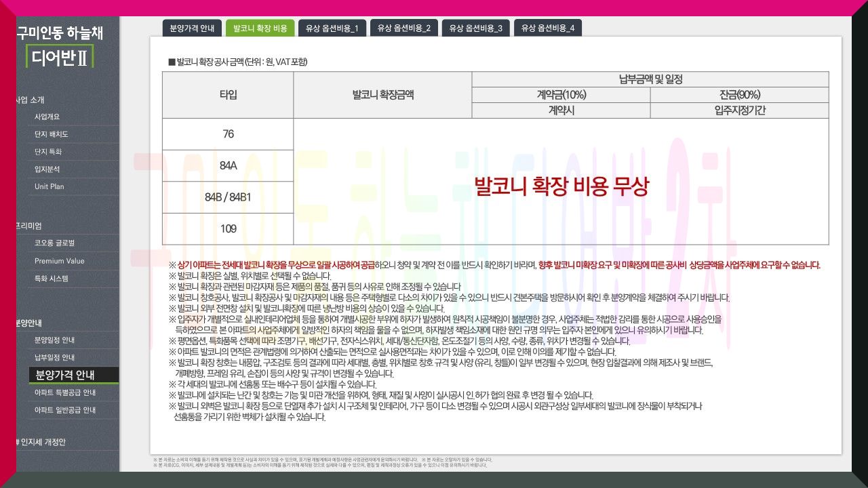The width and height of the screenshot is (868, 488).
Task: Click the 분양안내 section header
Action: pos(30,323)
